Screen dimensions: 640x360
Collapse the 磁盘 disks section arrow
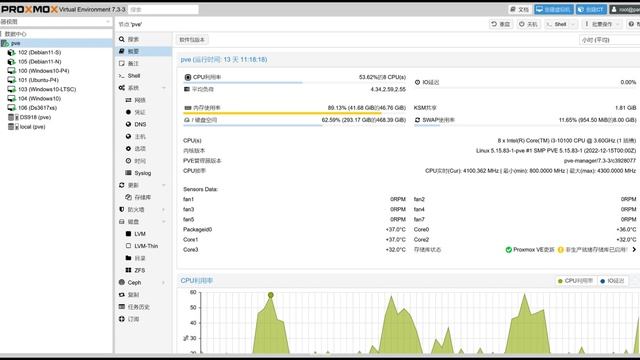click(x=164, y=222)
